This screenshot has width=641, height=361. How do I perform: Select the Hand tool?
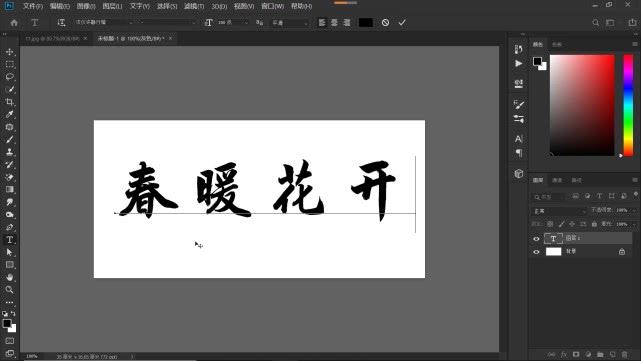(9, 277)
